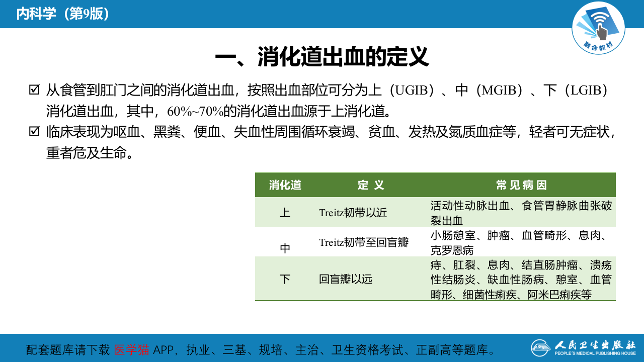Expand the 消化道 header cell
Image resolution: width=644 pixels, height=362 pixels.
click(x=285, y=184)
